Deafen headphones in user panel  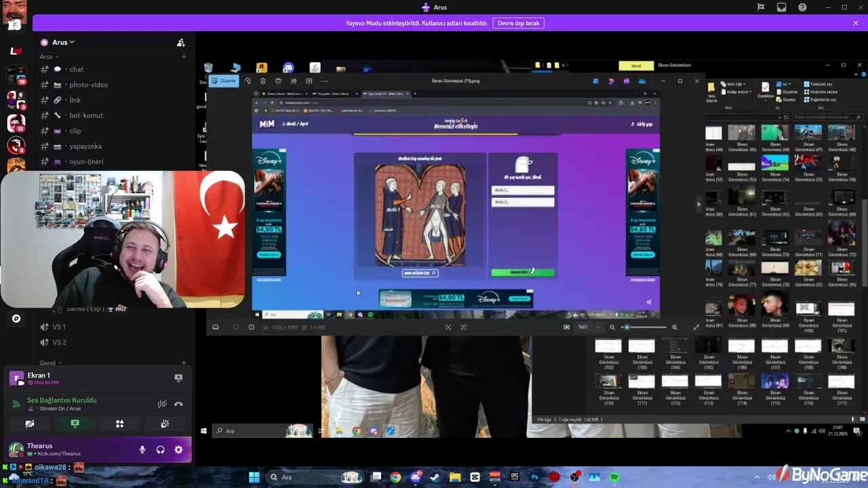pyautogui.click(x=160, y=449)
